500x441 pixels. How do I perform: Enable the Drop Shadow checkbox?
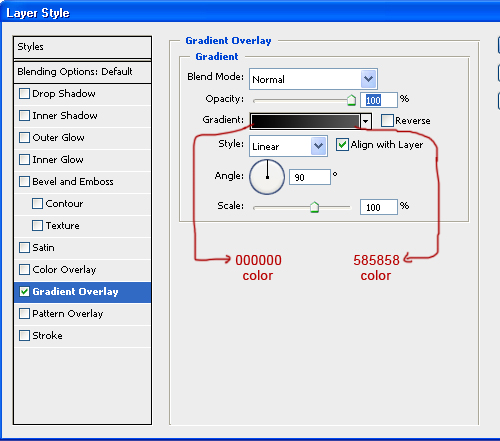pos(24,94)
